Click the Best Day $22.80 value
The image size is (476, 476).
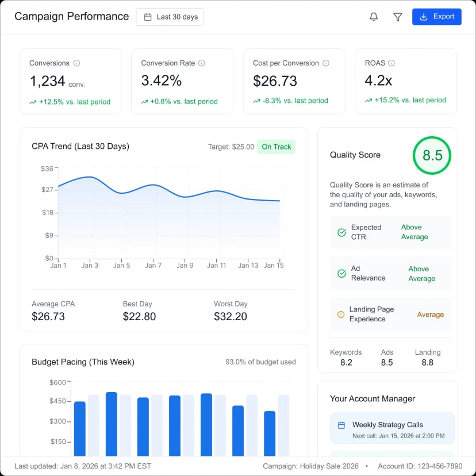click(139, 317)
